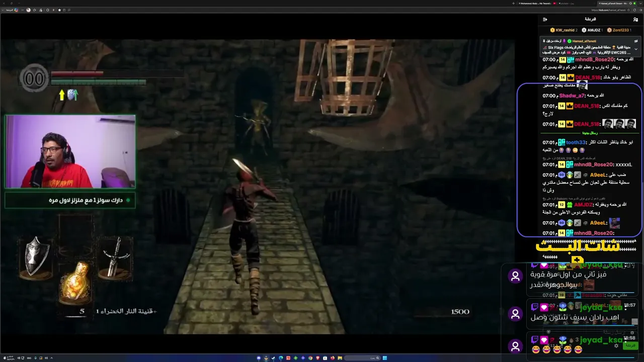Viewport: 644px width, 362px height.
Task: Jump to new messages divider رسائل جديدة
Action: coord(590,133)
